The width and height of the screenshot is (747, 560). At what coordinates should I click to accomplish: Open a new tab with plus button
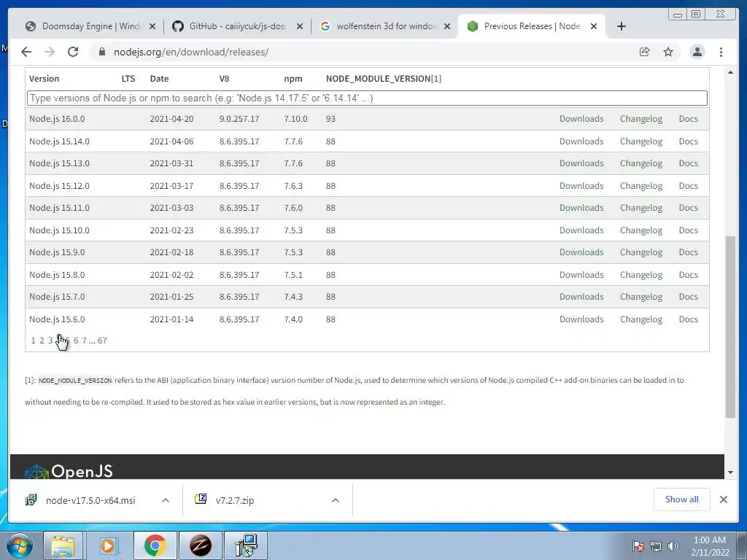622,26
